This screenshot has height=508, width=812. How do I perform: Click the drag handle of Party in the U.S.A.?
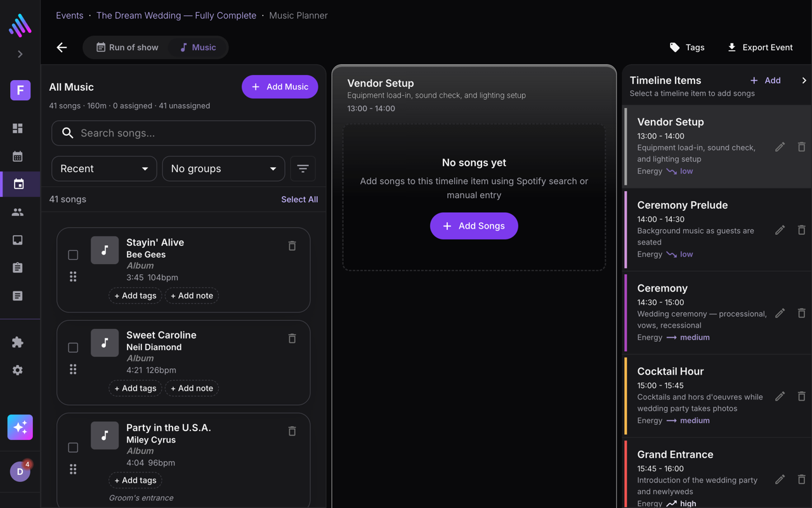point(73,469)
